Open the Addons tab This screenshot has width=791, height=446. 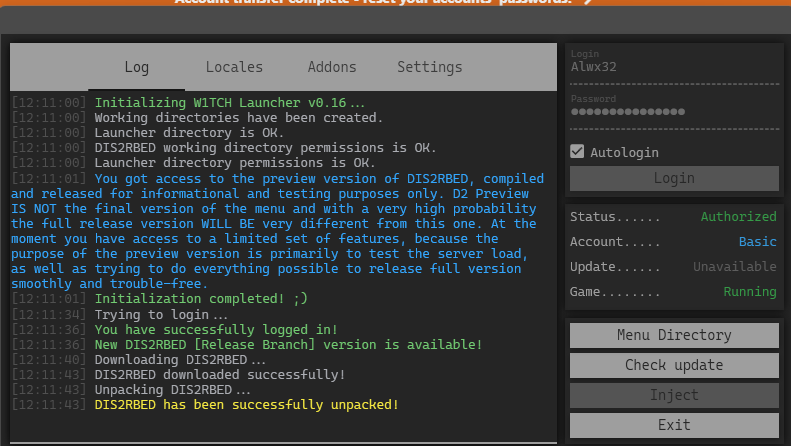tap(332, 67)
